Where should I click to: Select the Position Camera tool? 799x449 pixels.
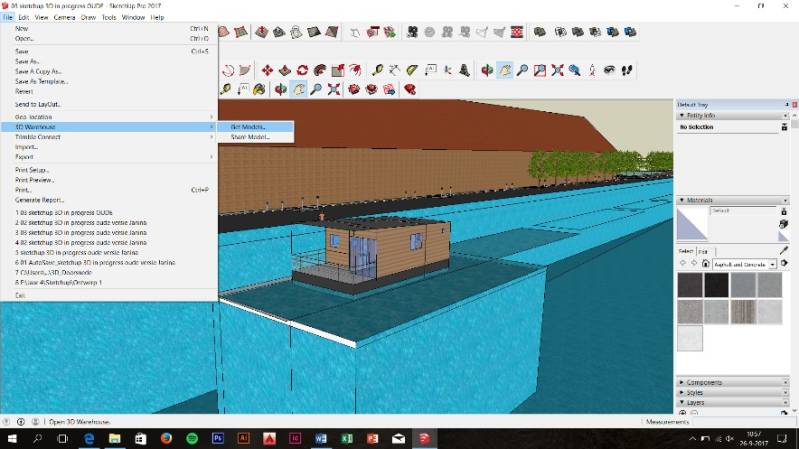point(592,70)
